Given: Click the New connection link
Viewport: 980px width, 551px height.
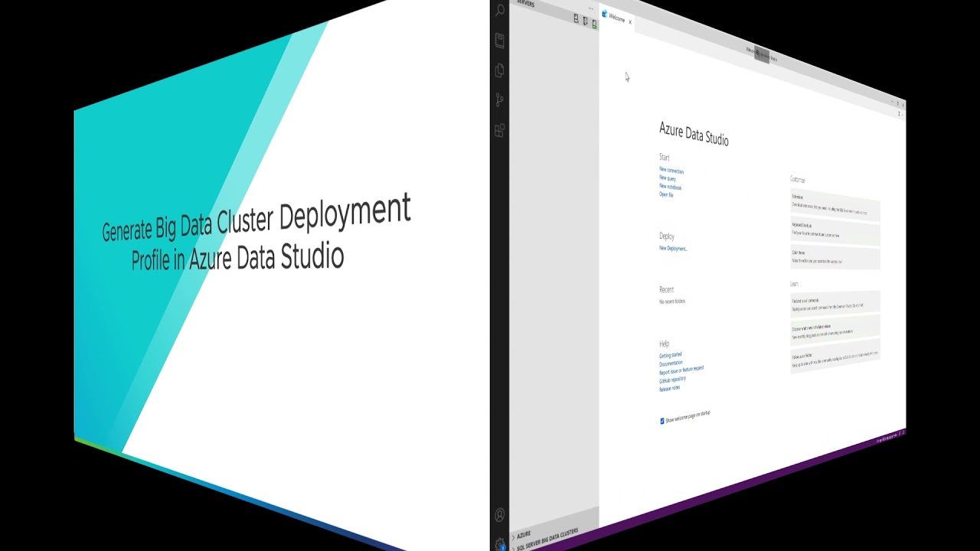Looking at the screenshot, I should [671, 171].
